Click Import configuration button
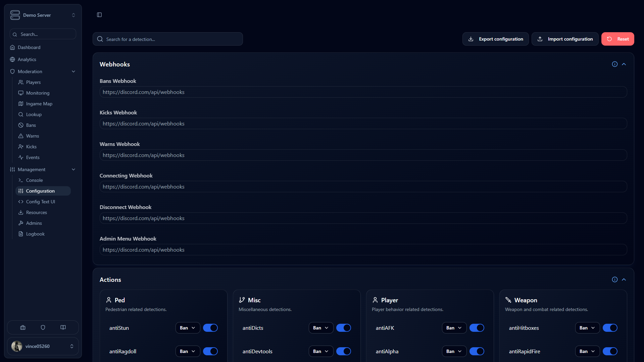 coord(565,39)
